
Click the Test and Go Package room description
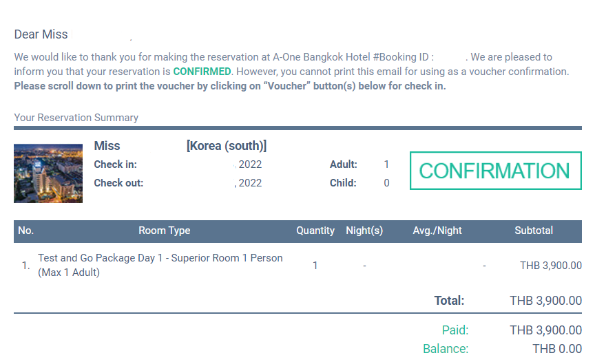(160, 265)
